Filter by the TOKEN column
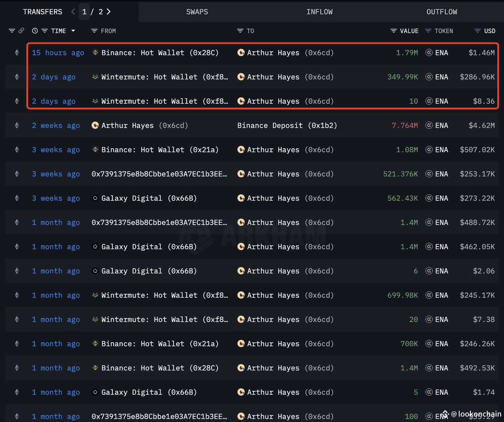This screenshot has height=422, width=504. [428, 31]
